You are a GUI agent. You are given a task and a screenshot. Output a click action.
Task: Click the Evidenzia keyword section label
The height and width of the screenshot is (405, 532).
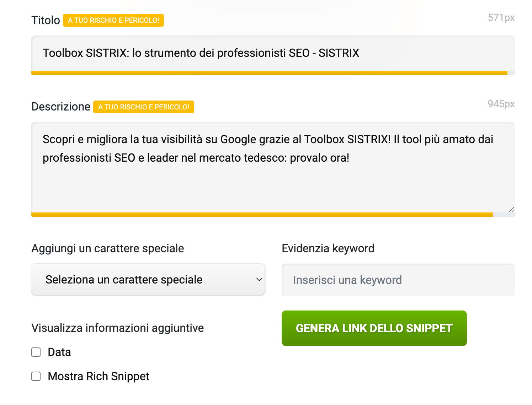tap(328, 248)
